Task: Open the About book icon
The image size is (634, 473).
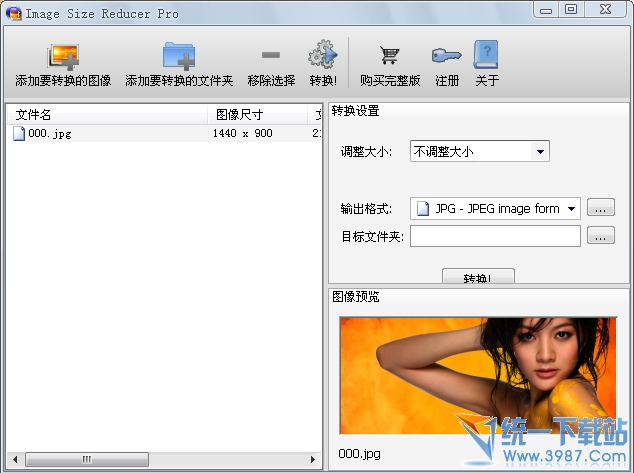Action: click(486, 56)
